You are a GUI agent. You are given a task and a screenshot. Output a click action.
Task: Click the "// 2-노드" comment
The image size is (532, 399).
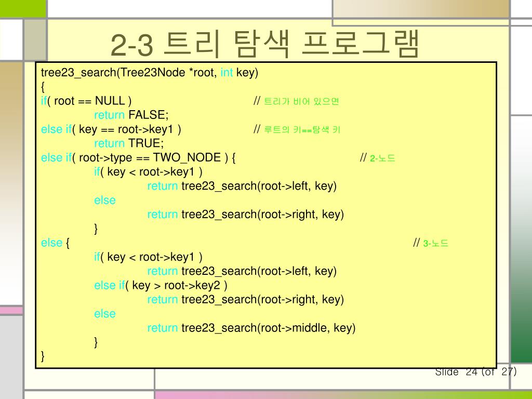point(378,158)
